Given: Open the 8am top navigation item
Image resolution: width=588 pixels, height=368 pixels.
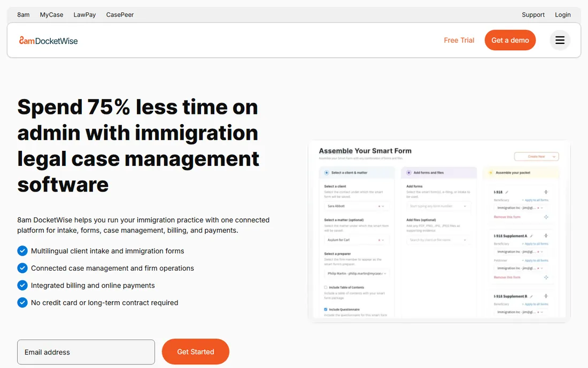Looking at the screenshot, I should [x=23, y=14].
